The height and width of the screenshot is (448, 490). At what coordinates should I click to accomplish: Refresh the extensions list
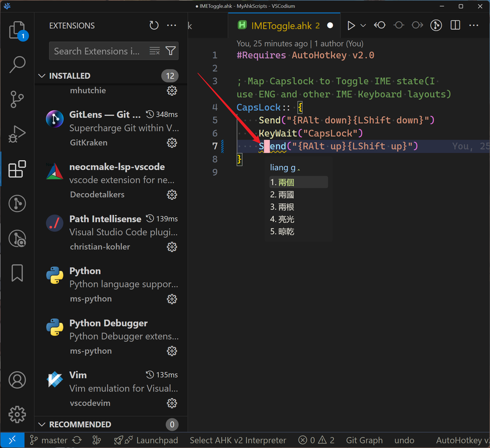pyautogui.click(x=154, y=25)
